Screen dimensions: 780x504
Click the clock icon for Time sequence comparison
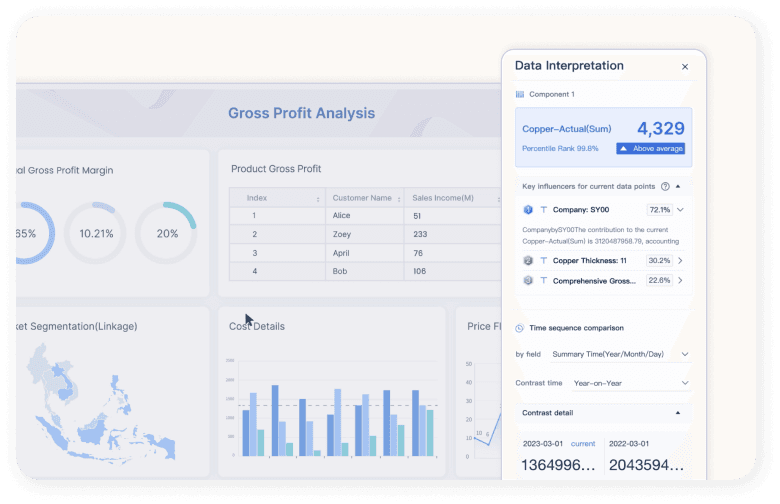tap(520, 328)
